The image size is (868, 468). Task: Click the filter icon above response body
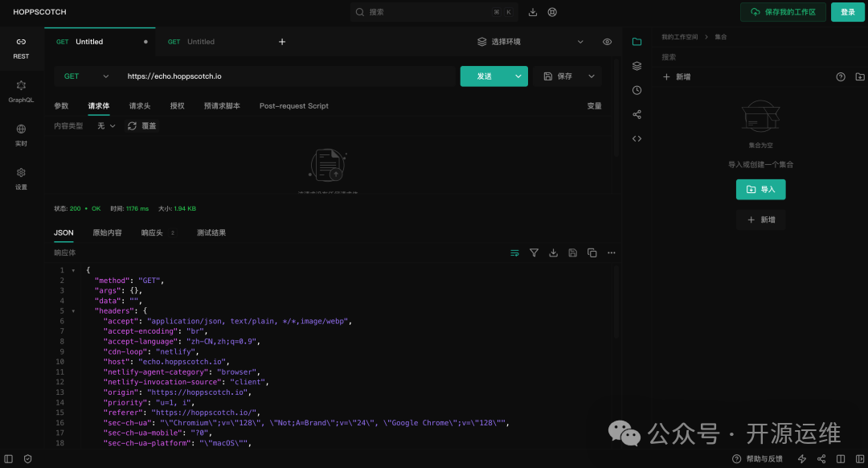point(534,252)
